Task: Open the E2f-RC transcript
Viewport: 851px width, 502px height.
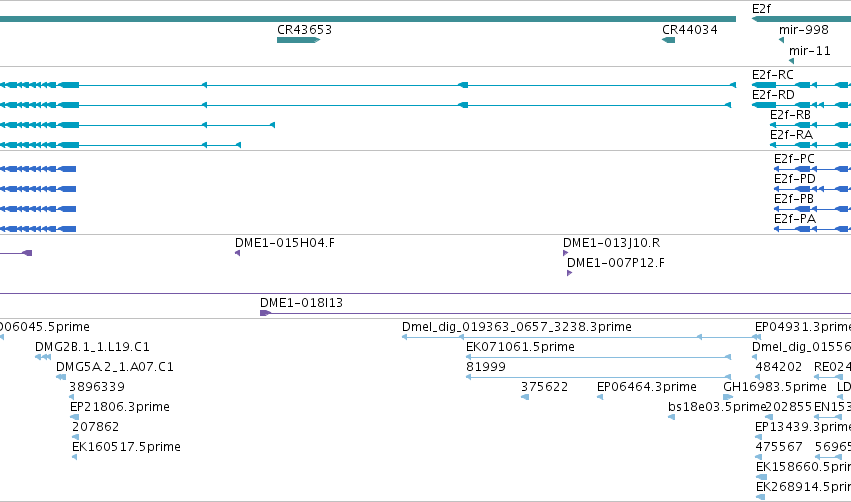Action: [x=801, y=85]
